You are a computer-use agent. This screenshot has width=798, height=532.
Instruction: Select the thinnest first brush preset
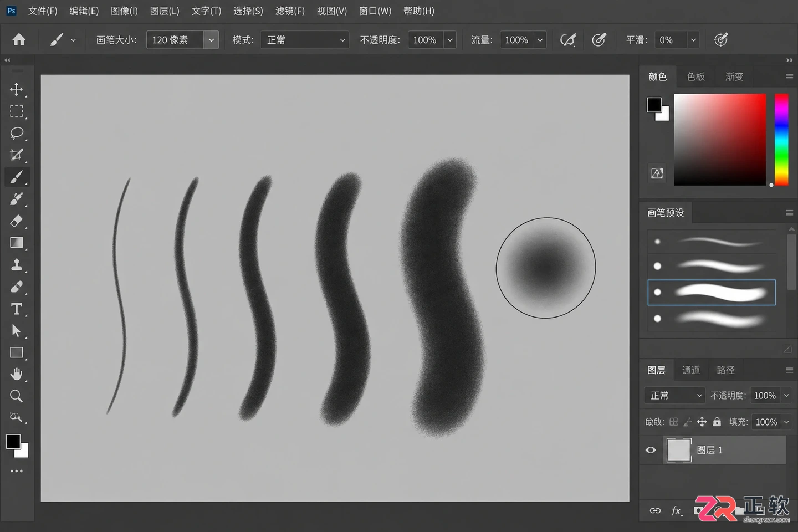pos(712,242)
